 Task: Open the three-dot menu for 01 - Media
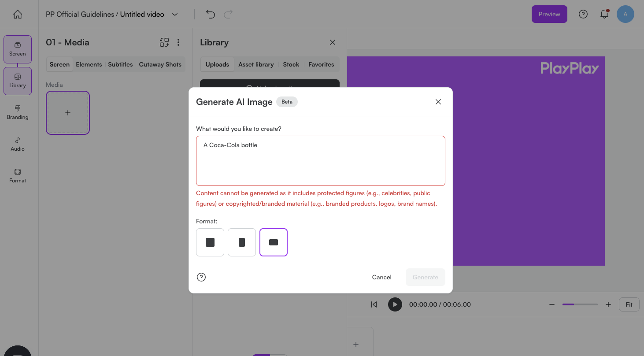click(178, 42)
